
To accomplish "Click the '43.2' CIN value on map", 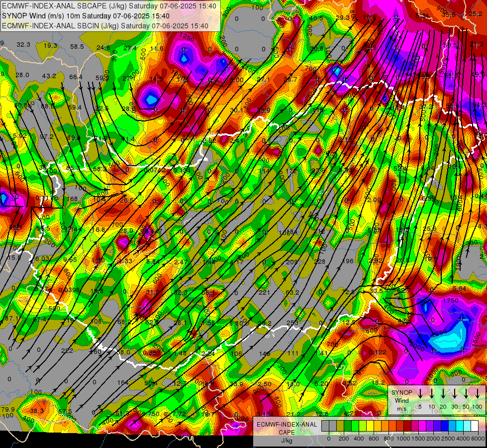I will point(49,76).
